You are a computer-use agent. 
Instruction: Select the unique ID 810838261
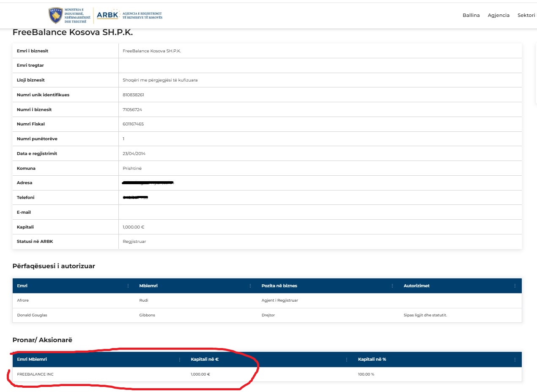[134, 95]
